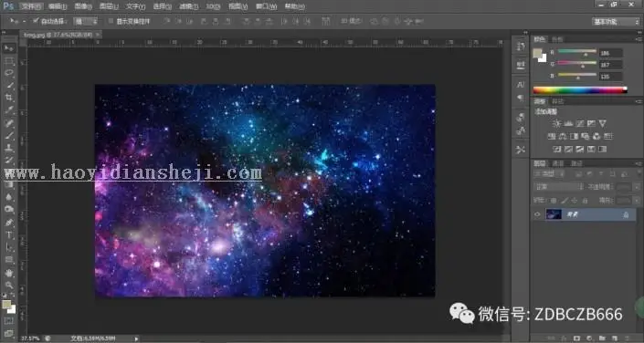Toggle lock image pixels

[x=565, y=201]
